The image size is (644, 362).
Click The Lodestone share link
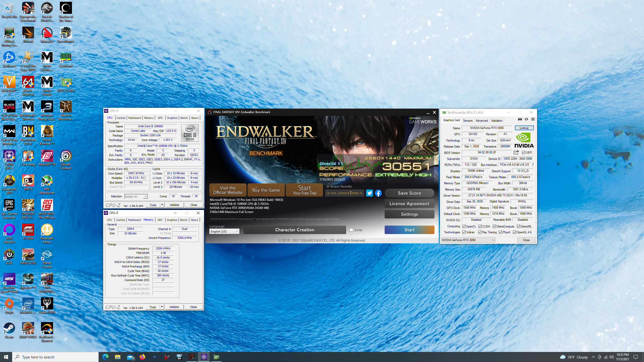tap(344, 193)
